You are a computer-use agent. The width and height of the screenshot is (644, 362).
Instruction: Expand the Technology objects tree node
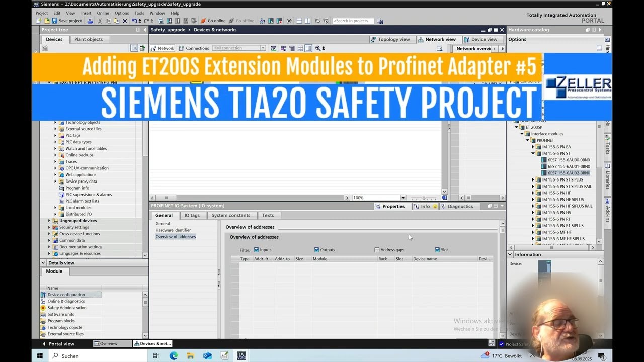coord(55,122)
